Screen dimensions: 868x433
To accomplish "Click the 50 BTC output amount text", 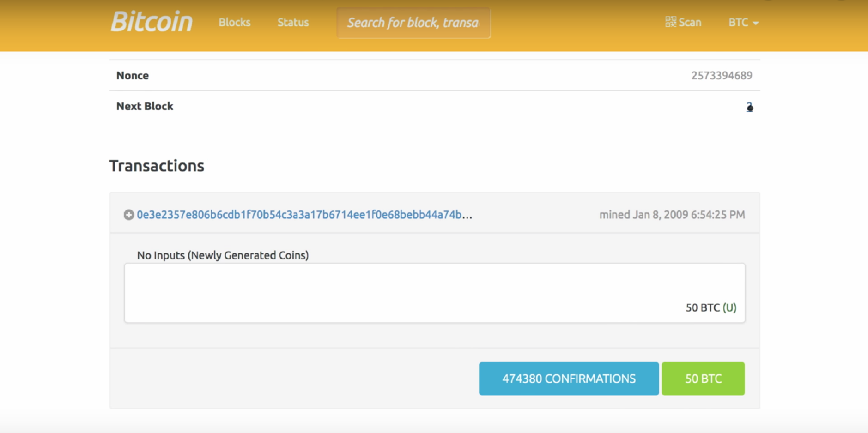I will pos(703,307).
